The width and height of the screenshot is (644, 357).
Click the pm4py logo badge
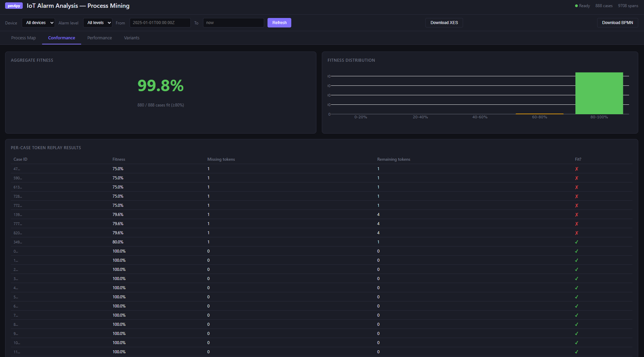(x=14, y=5)
